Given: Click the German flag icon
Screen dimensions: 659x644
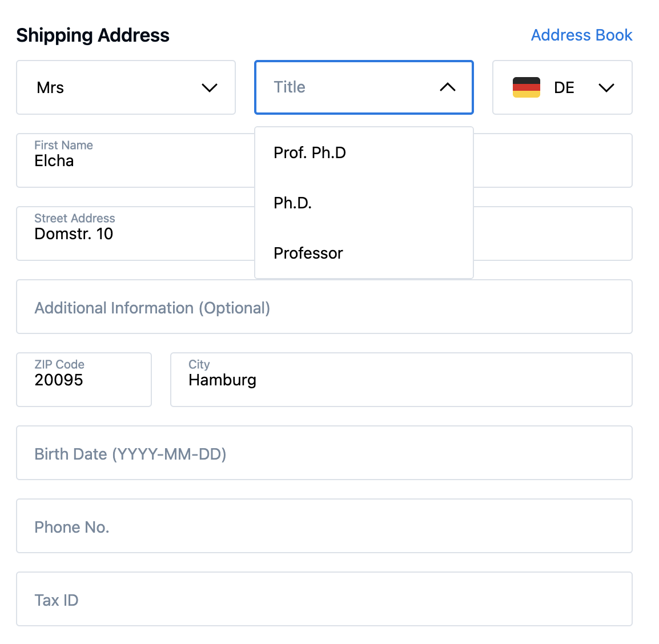Looking at the screenshot, I should pyautogui.click(x=526, y=87).
